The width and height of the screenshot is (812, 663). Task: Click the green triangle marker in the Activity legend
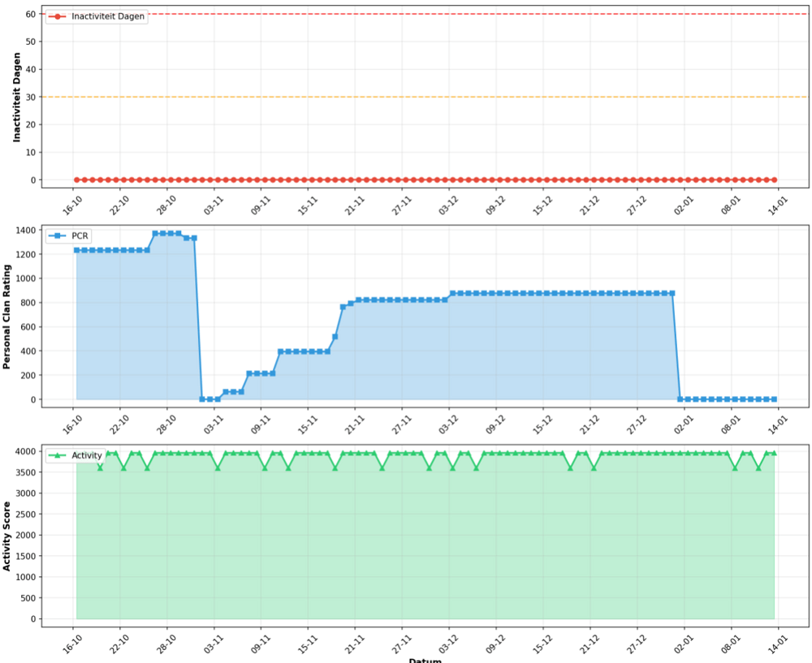[58, 456]
